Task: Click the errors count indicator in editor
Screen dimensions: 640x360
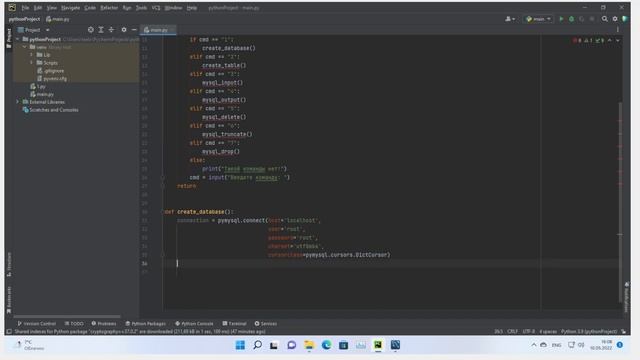Action: (577, 40)
